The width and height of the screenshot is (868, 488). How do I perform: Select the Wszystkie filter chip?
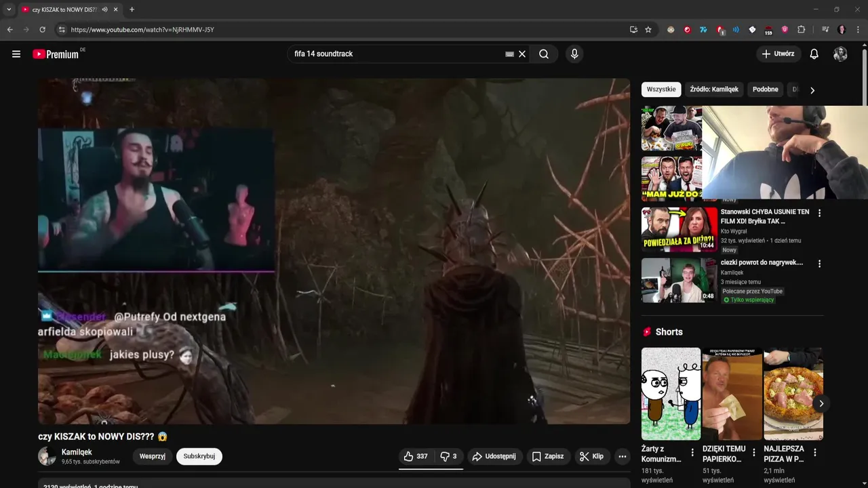point(661,89)
